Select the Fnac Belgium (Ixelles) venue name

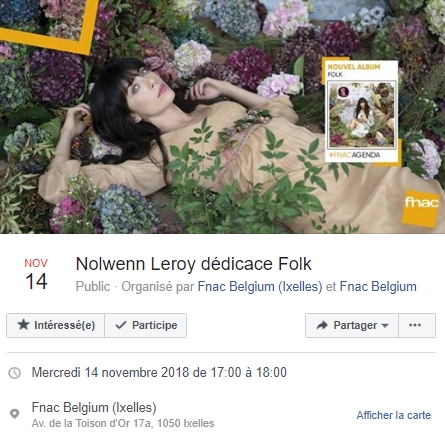click(x=94, y=408)
